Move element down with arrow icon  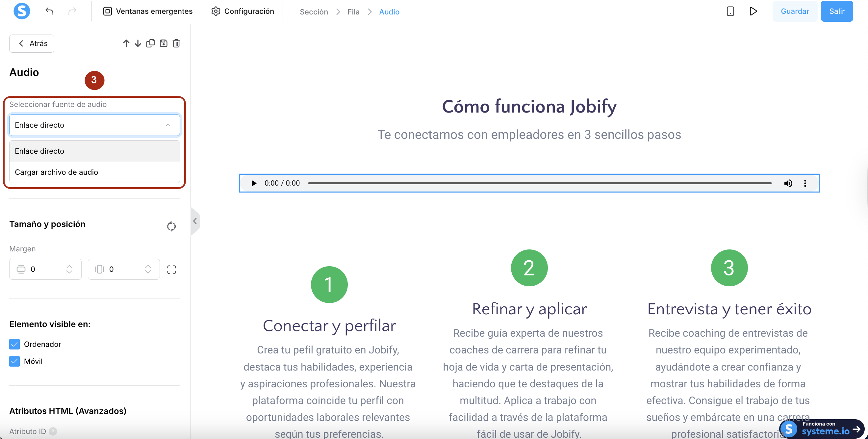(138, 43)
